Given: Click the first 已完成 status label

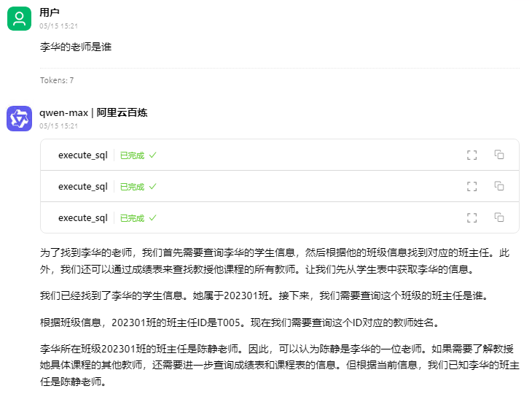Looking at the screenshot, I should click(x=133, y=155).
